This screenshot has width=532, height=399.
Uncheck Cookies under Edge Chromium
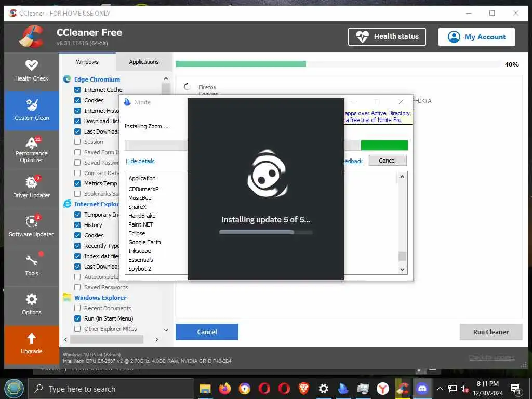[77, 100]
